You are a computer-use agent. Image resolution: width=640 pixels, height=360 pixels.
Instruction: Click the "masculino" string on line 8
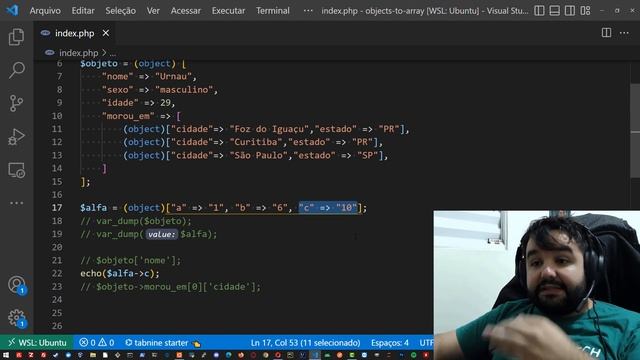tap(184, 89)
